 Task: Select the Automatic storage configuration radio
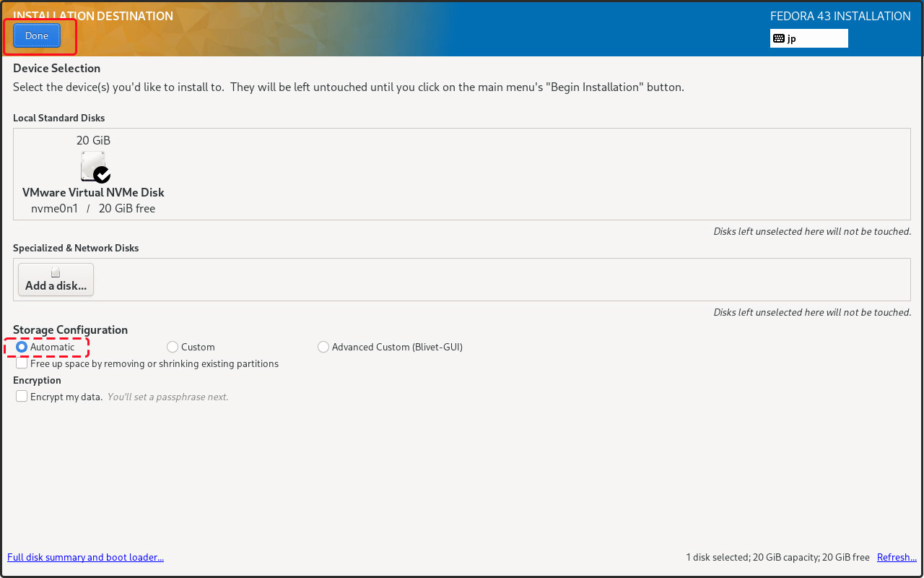coord(22,347)
